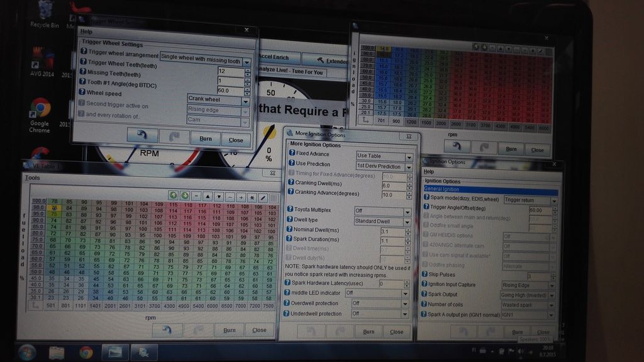644x362 pixels.
Task: Click Nominal Dwell value field
Action: (x=392, y=232)
